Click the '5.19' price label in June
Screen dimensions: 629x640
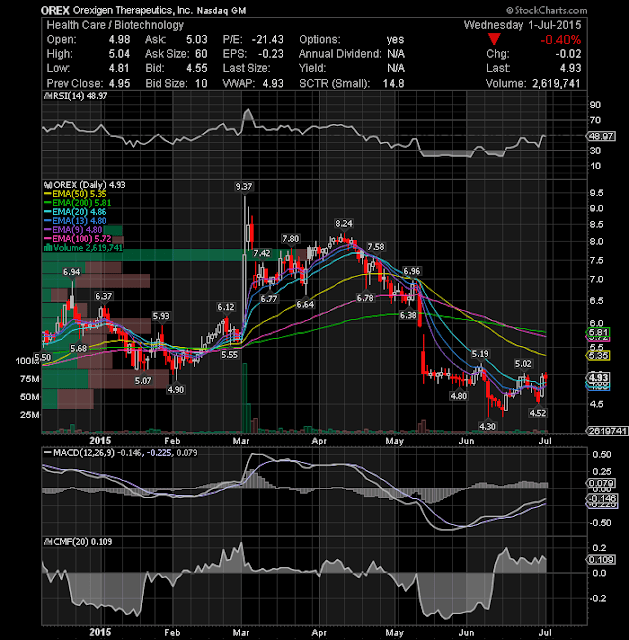click(480, 353)
